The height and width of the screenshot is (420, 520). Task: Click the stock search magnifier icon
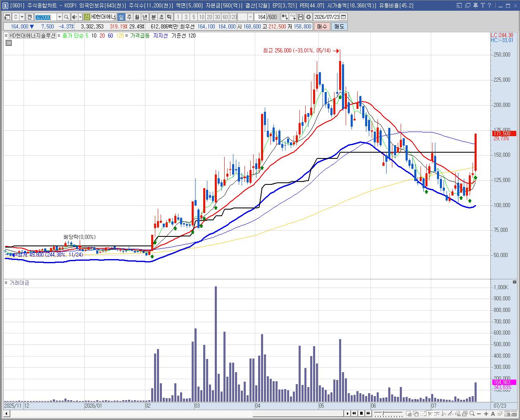click(66, 17)
